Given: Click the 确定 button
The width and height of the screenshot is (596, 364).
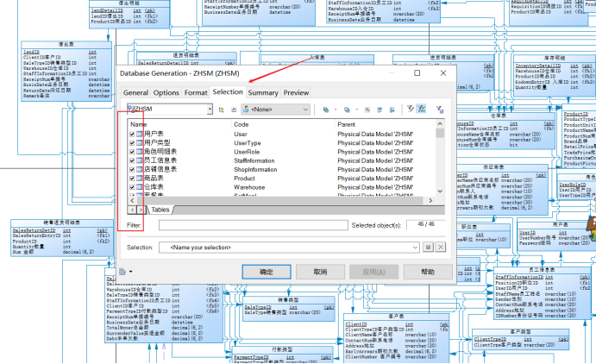Looking at the screenshot, I should (x=267, y=272).
